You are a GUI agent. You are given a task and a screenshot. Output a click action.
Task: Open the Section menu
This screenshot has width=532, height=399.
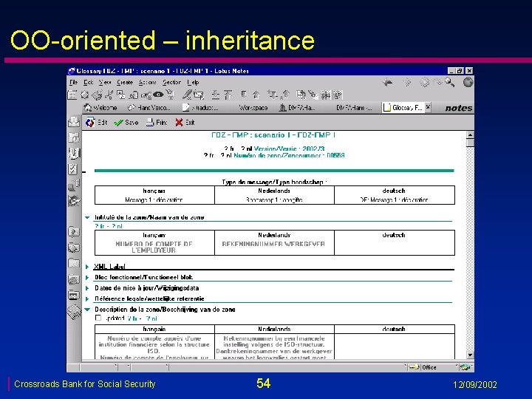[171, 82]
